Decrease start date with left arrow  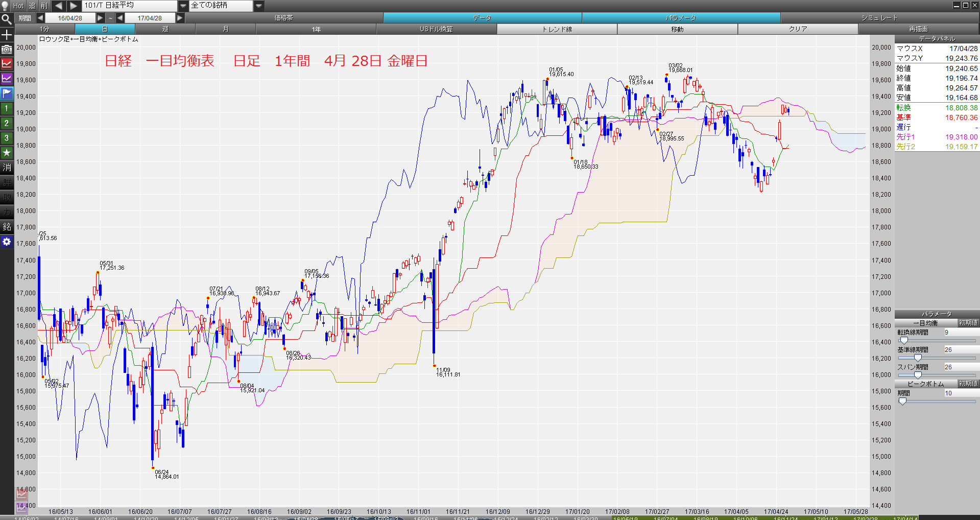tap(40, 18)
